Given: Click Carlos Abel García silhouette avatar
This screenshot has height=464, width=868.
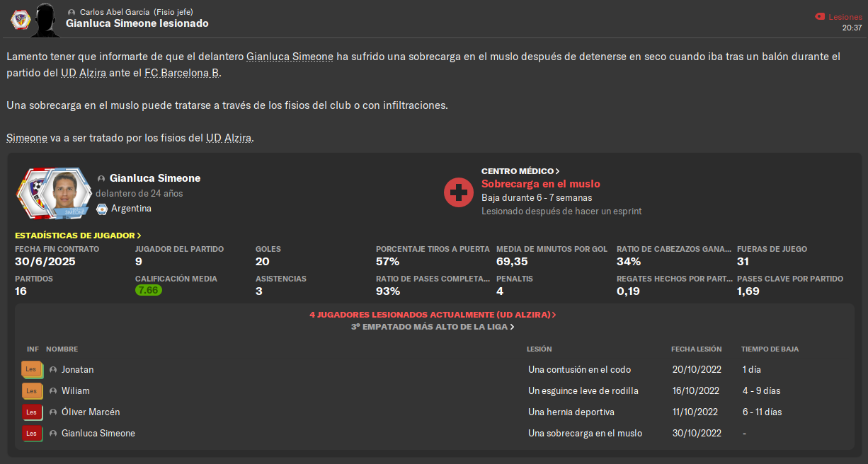Looking at the screenshot, I should 45,19.
